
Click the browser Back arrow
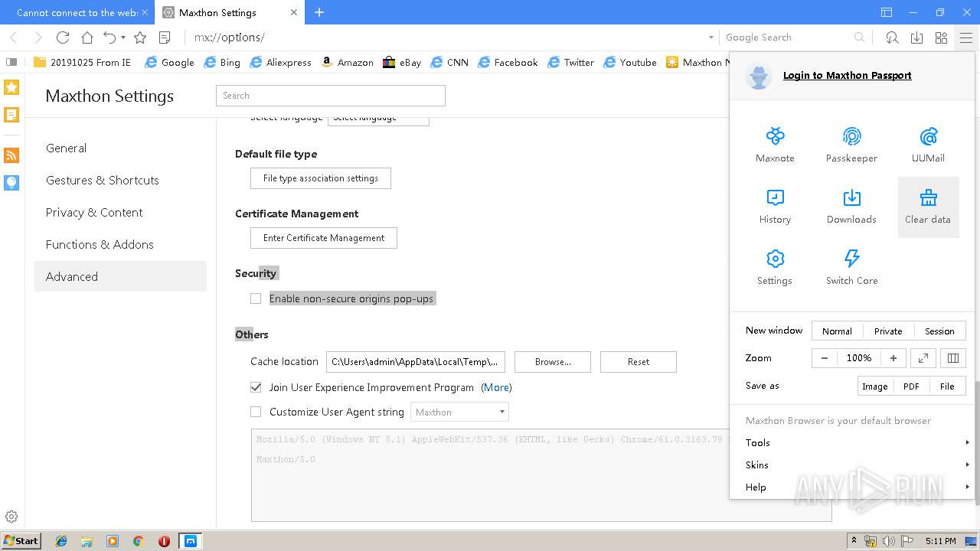(x=13, y=37)
